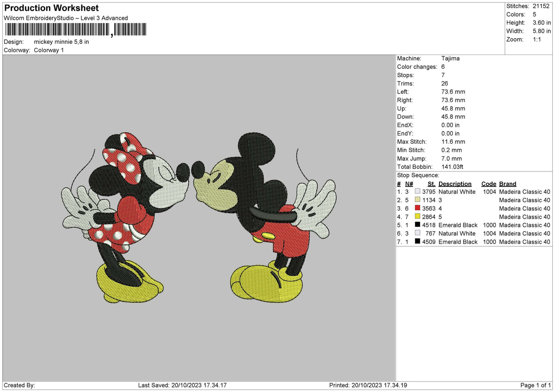Click the 'Page 1 of 1' footer text
Image resolution: width=555 pixels, height=392 pixels.
click(536, 386)
